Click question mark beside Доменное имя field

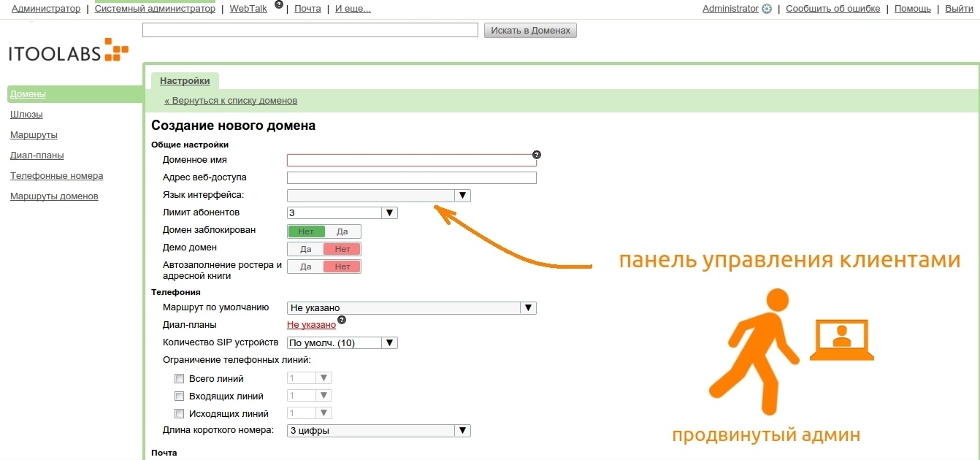537,154
